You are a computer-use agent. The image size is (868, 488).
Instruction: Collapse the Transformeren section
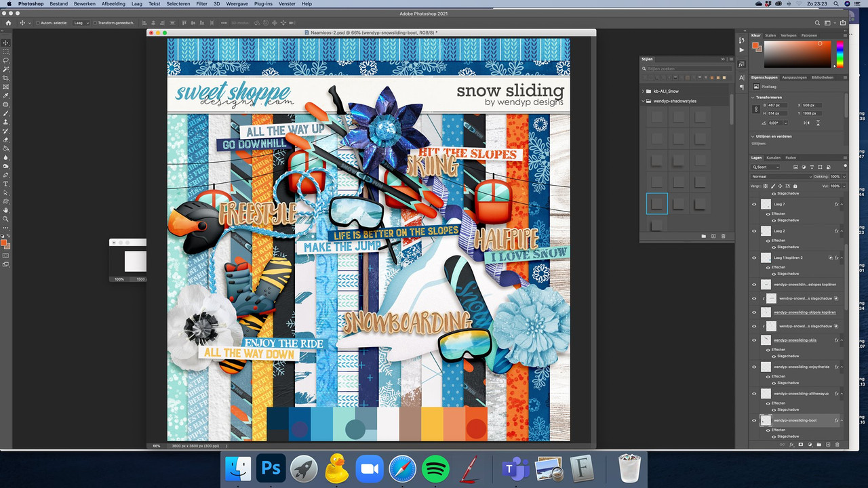tap(753, 97)
